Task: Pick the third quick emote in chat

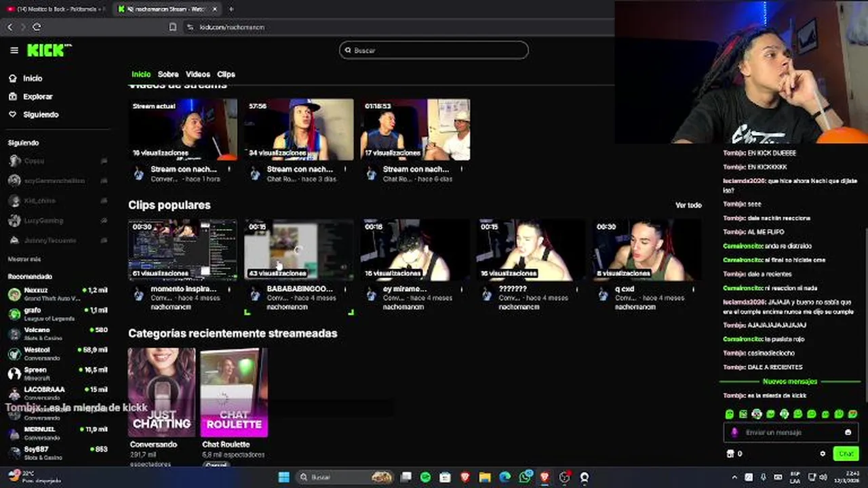Action: 757,414
